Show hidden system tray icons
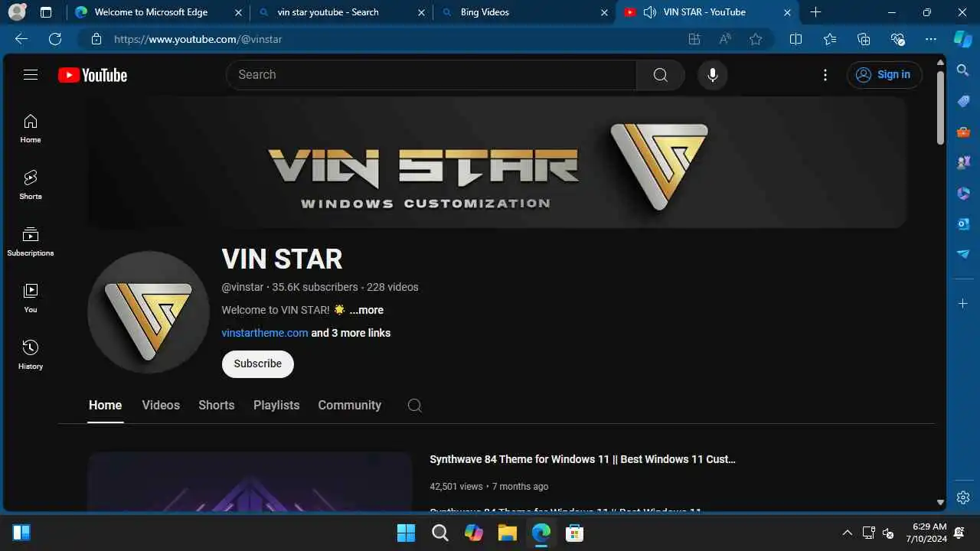980x551 pixels. tap(847, 533)
